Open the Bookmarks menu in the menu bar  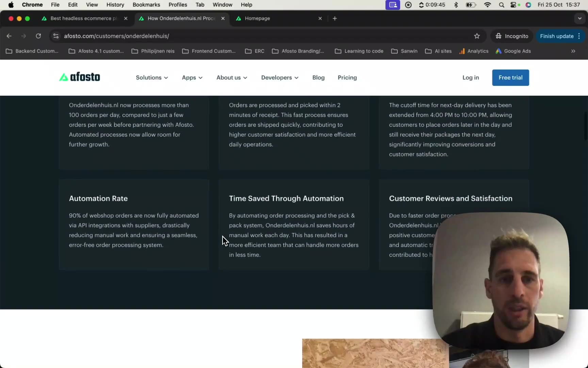tap(146, 5)
